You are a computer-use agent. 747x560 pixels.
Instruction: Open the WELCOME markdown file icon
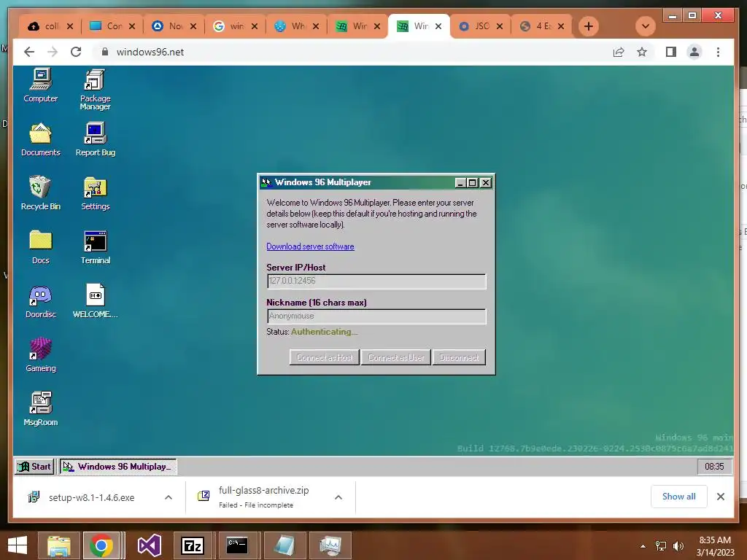pos(96,301)
